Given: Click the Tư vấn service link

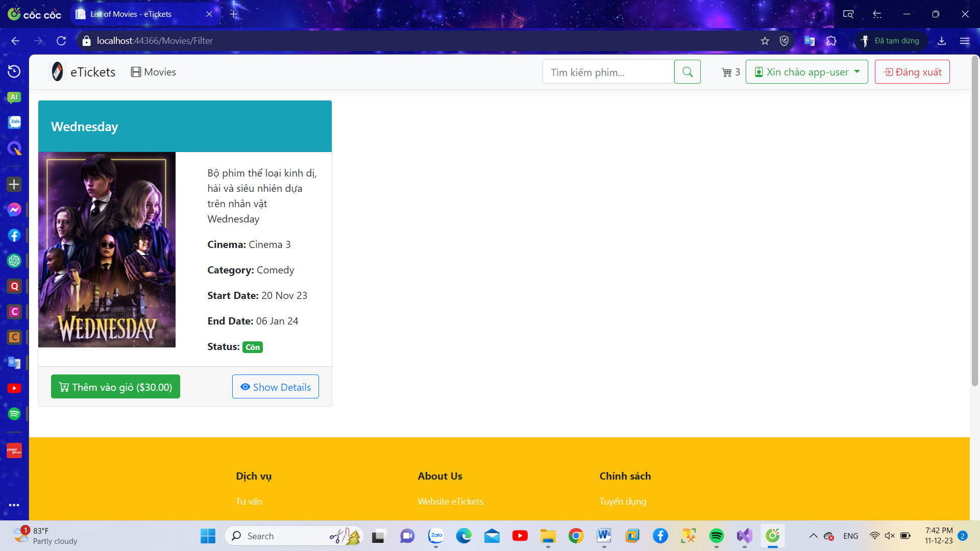Looking at the screenshot, I should point(249,501).
